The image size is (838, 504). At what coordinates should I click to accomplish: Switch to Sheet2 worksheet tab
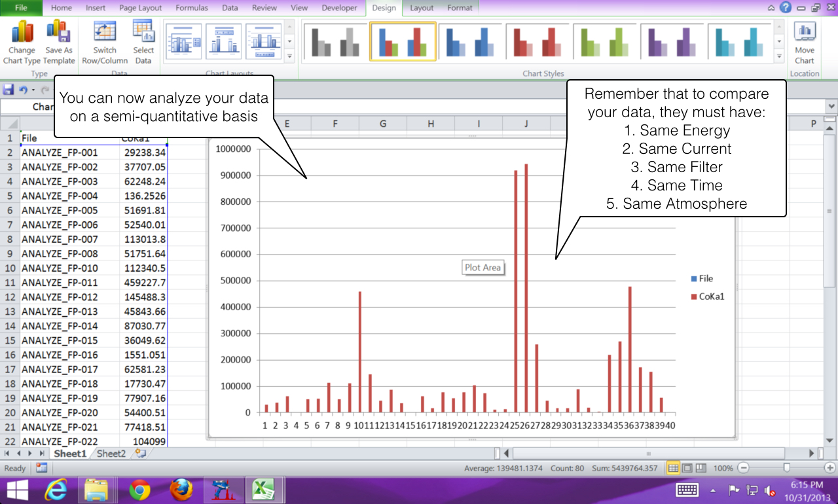pos(111,454)
